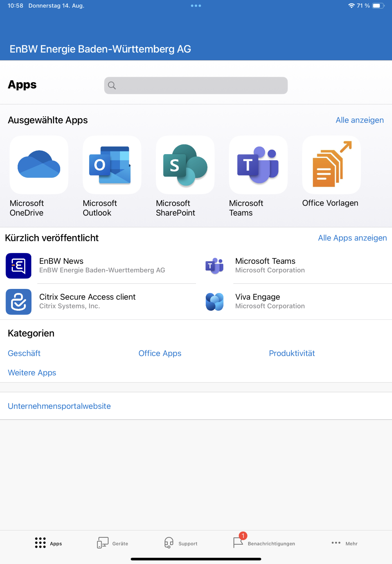Click the magnifier icon in search field

(112, 85)
